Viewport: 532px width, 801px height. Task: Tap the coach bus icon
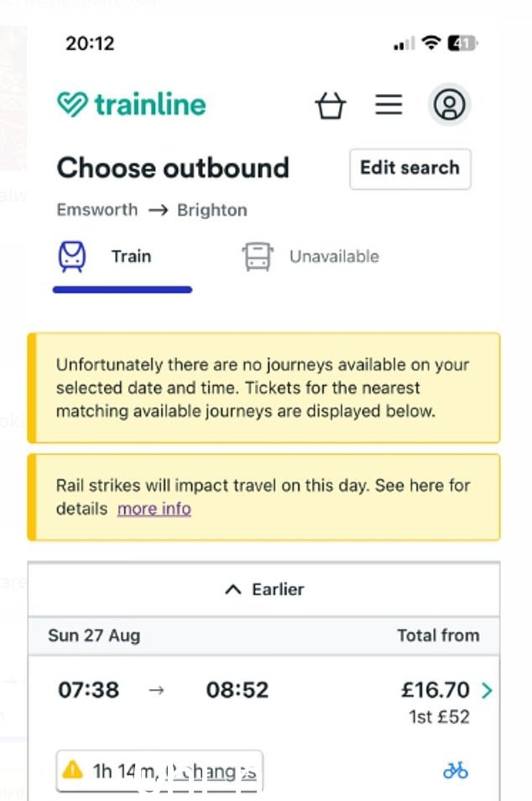pos(258,256)
